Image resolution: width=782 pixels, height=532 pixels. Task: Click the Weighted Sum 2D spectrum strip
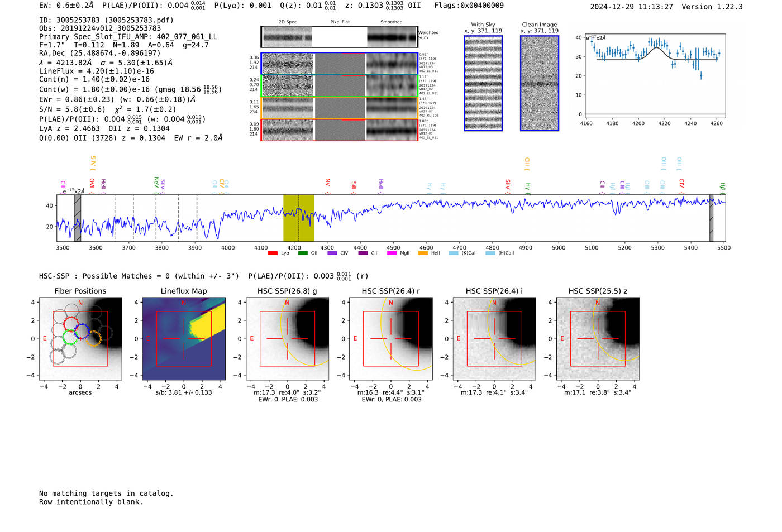pyautogui.click(x=339, y=37)
